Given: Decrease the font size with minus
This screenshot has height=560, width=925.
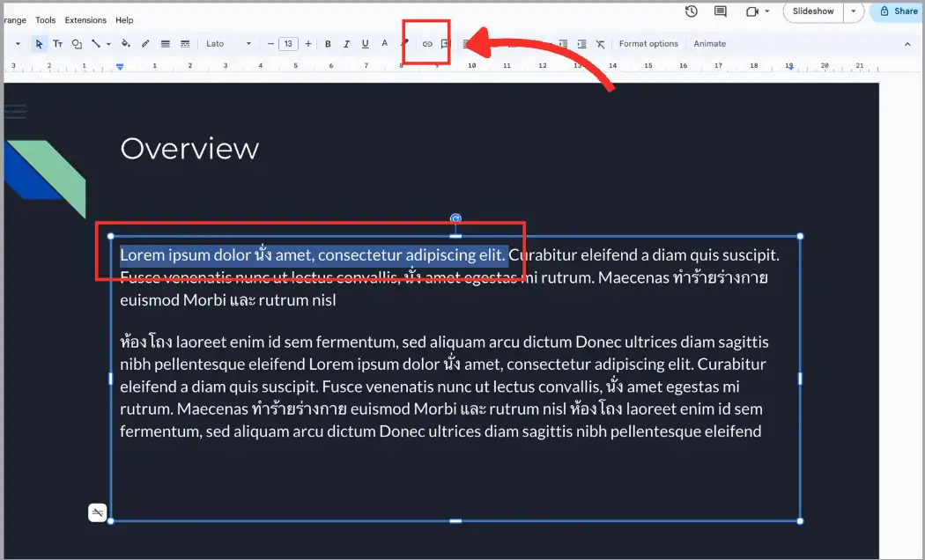Looking at the screenshot, I should click(270, 44).
